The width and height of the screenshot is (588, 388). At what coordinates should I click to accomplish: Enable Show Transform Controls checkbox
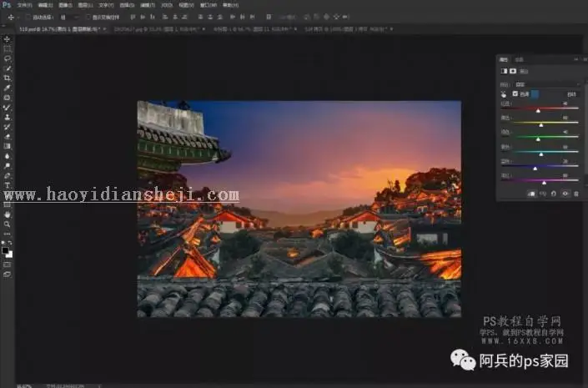pos(88,18)
